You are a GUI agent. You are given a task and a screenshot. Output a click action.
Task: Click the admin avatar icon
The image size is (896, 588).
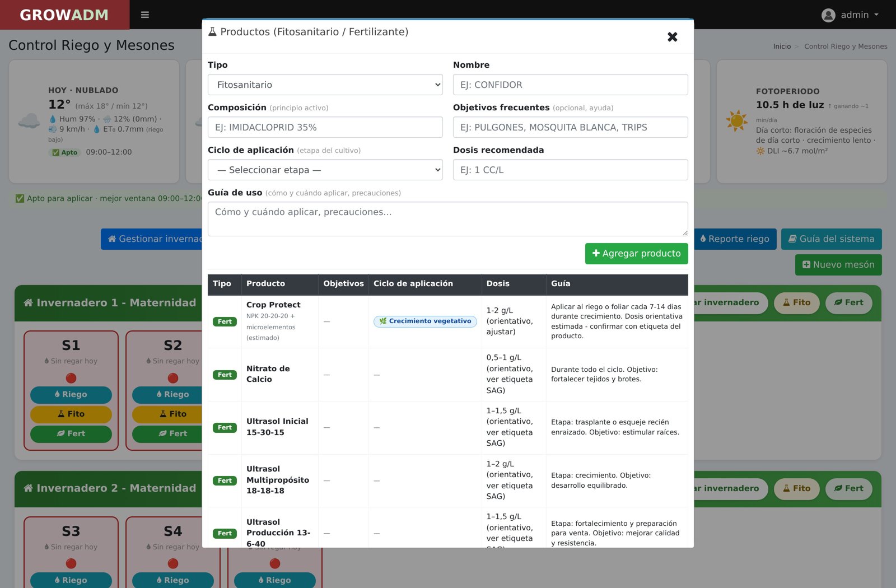click(x=828, y=15)
